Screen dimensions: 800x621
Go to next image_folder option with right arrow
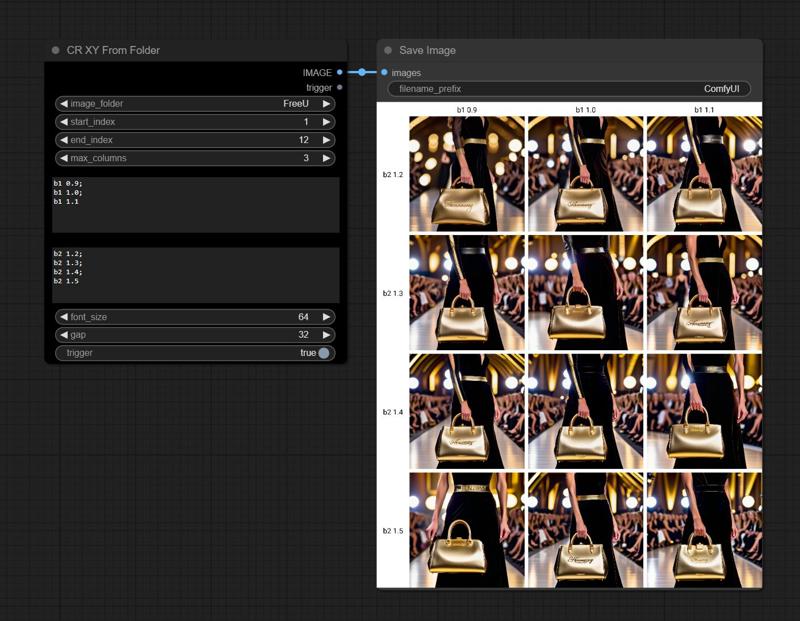[327, 104]
